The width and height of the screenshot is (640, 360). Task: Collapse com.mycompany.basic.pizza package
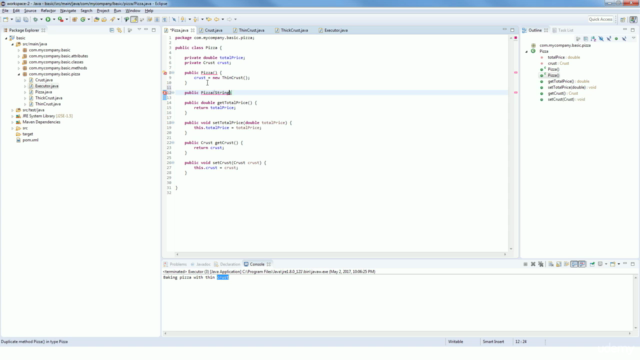coord(19,74)
